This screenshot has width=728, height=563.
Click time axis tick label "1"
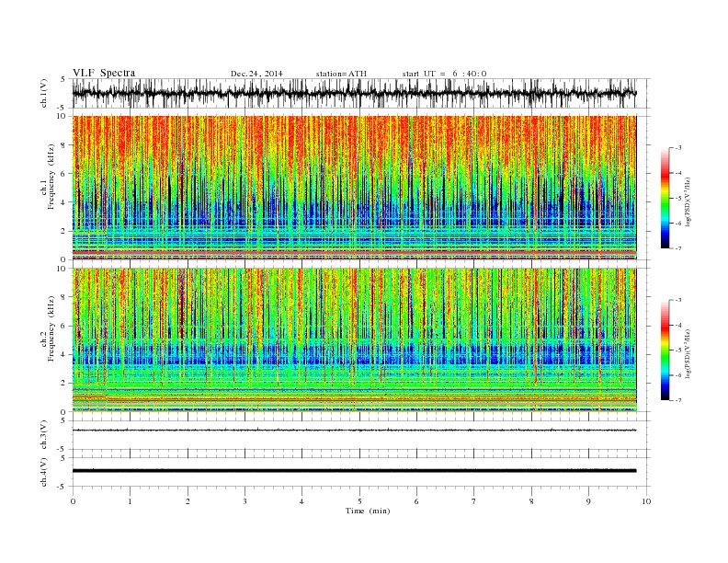tap(130, 501)
